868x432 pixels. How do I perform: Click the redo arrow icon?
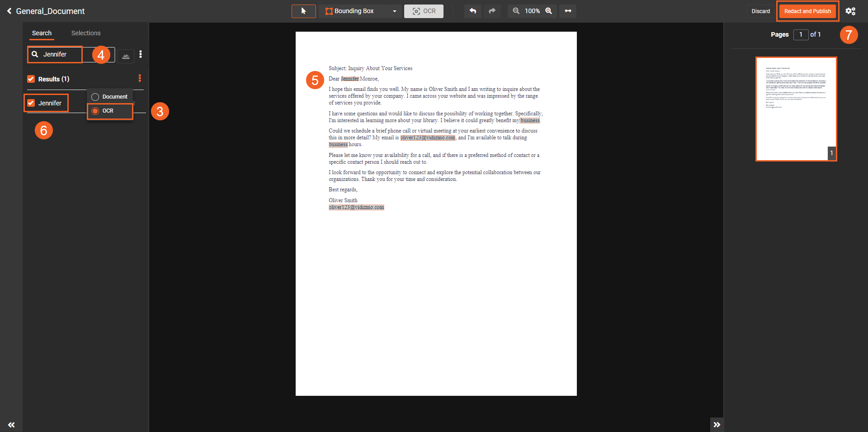click(492, 11)
